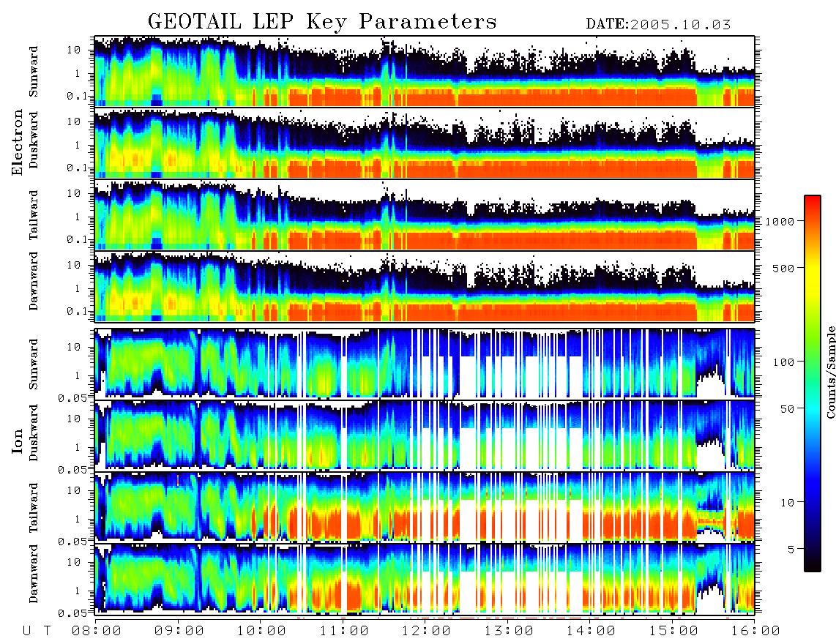
Task: Click the Electron Sunward spectrogram panel
Action: click(x=425, y=72)
